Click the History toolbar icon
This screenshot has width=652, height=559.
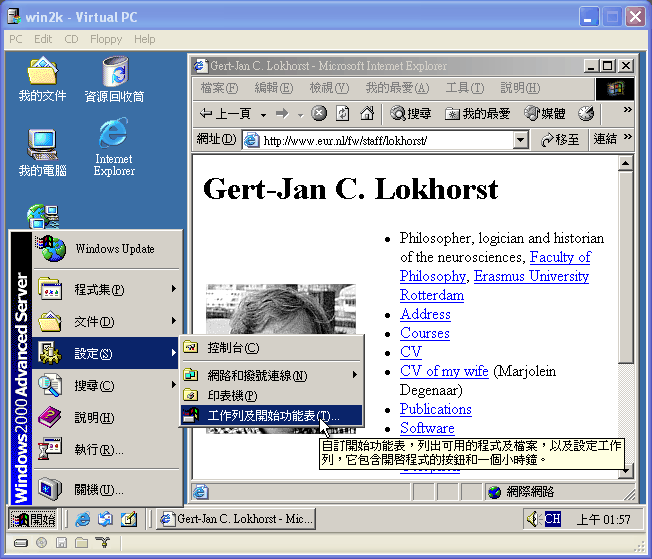tap(586, 113)
